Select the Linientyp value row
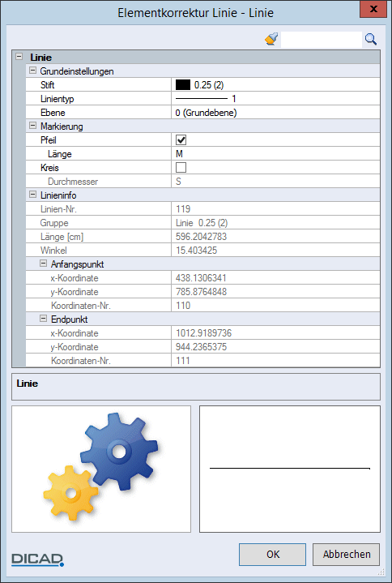Image resolution: width=392 pixels, height=583 pixels. (275, 99)
